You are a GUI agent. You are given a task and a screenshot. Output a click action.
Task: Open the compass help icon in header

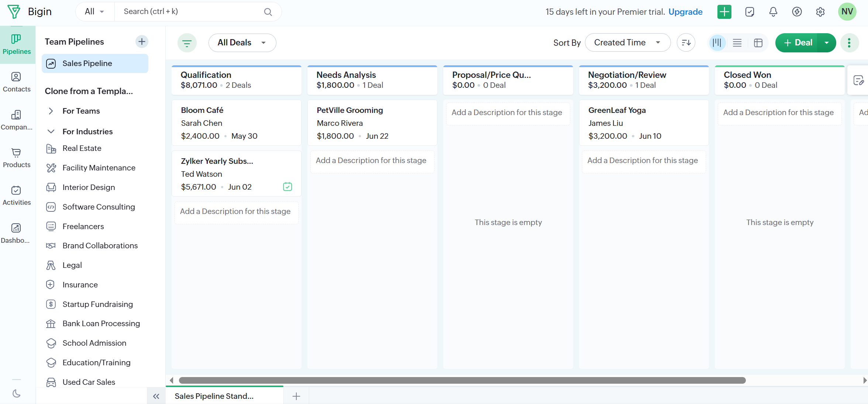coord(797,12)
